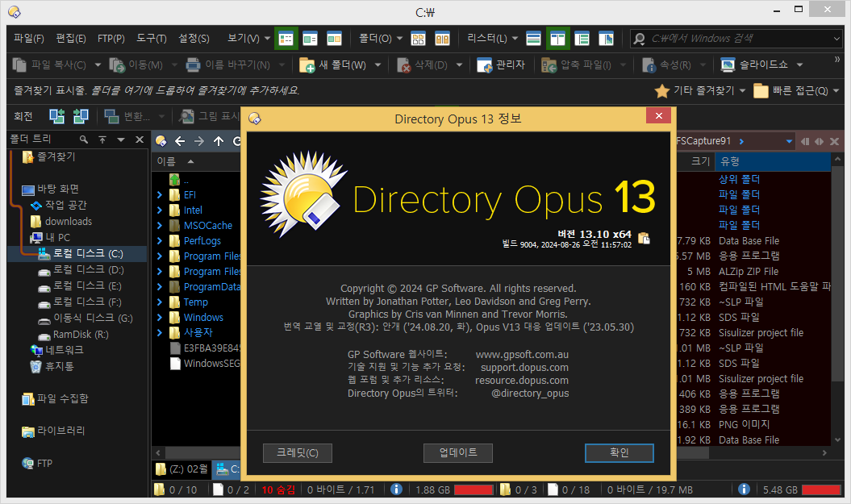Viewport: 851px width, 504px height.
Task: Open the 파일(F) menu
Action: pyautogui.click(x=29, y=39)
